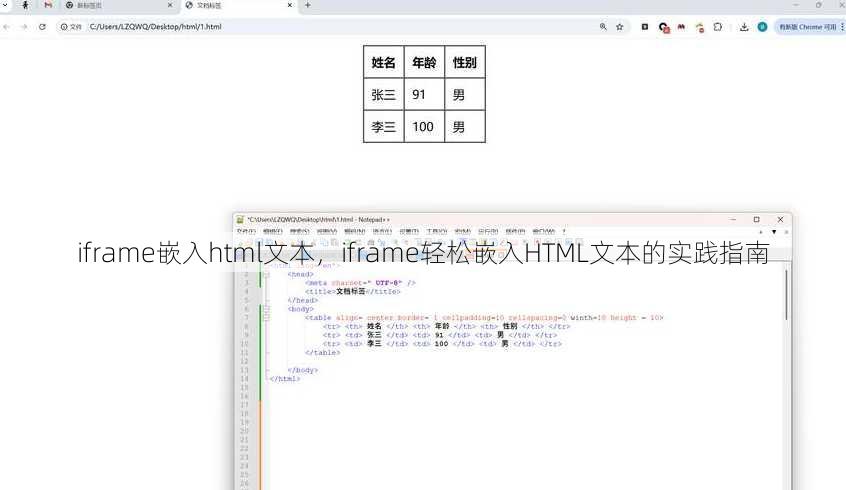Click 男 in the 张三 row
This screenshot has height=490, width=846.
(x=465, y=94)
